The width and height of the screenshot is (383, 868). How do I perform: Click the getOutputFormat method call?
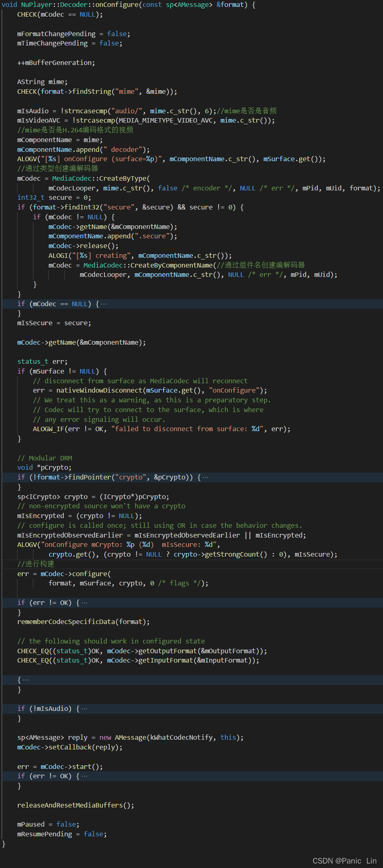(x=167, y=651)
